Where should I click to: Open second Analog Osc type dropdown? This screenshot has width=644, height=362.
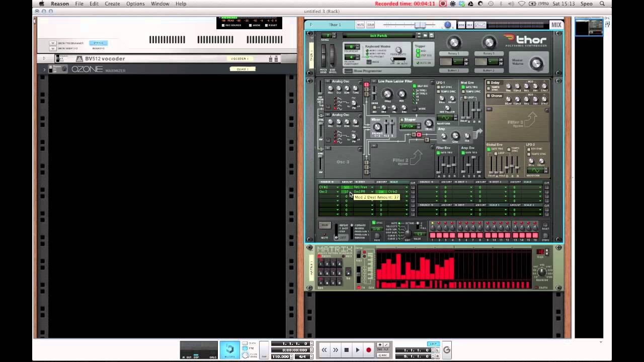[328, 115]
